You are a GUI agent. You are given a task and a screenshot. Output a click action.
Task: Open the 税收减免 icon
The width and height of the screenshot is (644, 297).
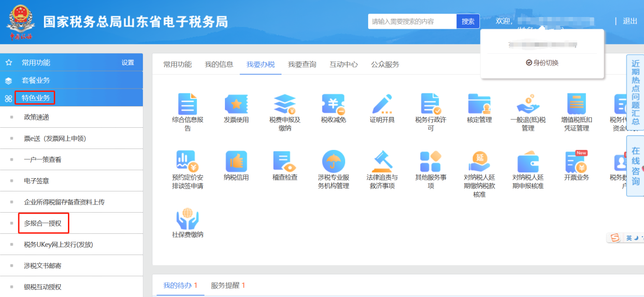tap(333, 104)
